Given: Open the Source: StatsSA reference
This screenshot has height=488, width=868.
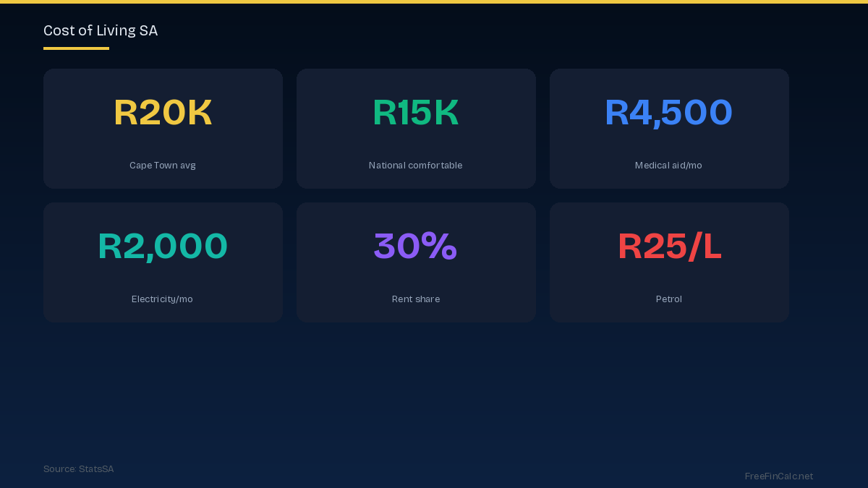Looking at the screenshot, I should (x=79, y=469).
